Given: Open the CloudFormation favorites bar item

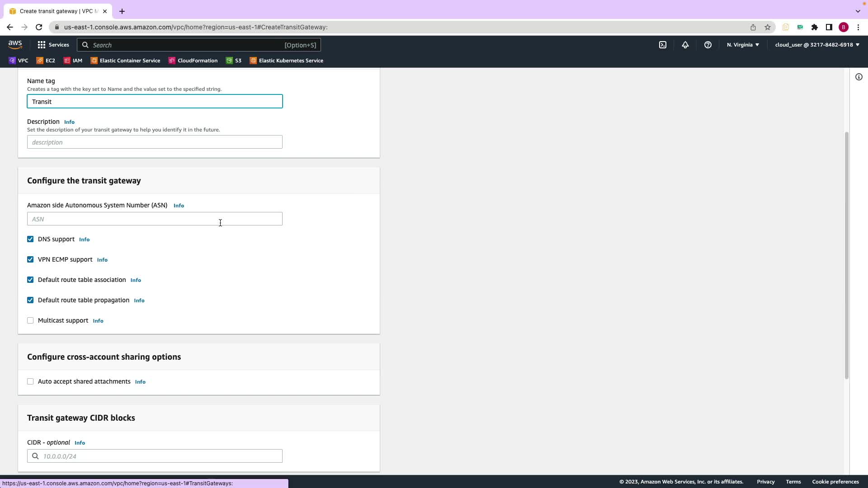Looking at the screenshot, I should tap(193, 61).
